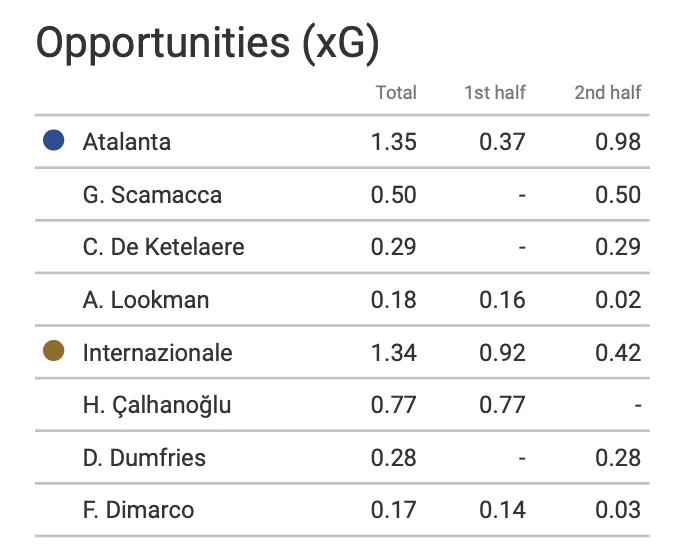Click the Opportunities (xG) title
Viewport: 676px width, 556px height.
[x=208, y=44]
